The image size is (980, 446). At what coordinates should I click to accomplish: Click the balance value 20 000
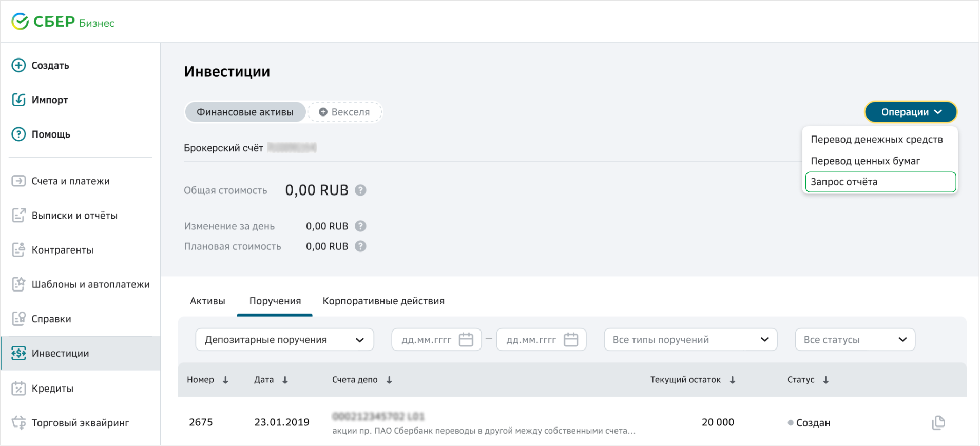pyautogui.click(x=718, y=422)
